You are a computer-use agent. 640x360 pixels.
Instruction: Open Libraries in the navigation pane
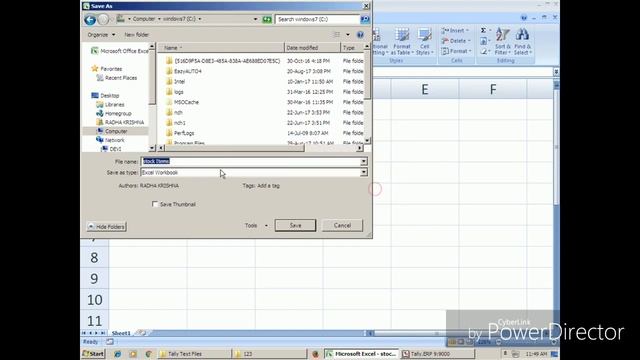(x=110, y=104)
